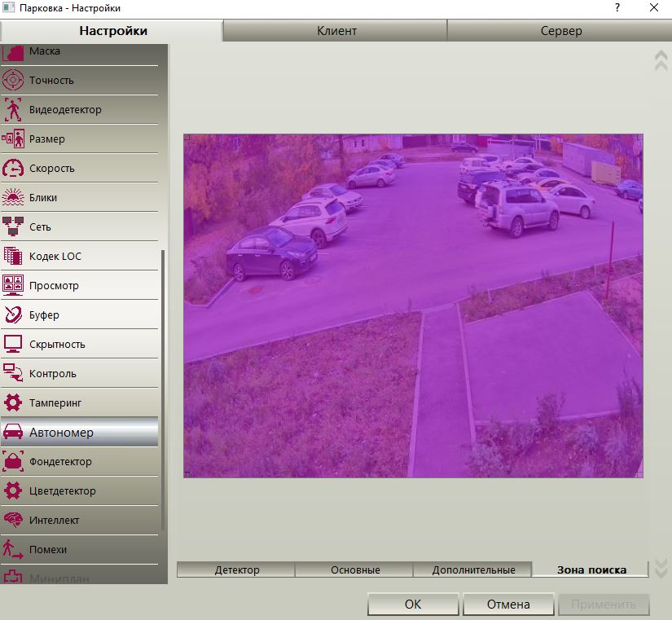Select the Сеть network computers icon
The width and height of the screenshot is (672, 620).
[13, 226]
